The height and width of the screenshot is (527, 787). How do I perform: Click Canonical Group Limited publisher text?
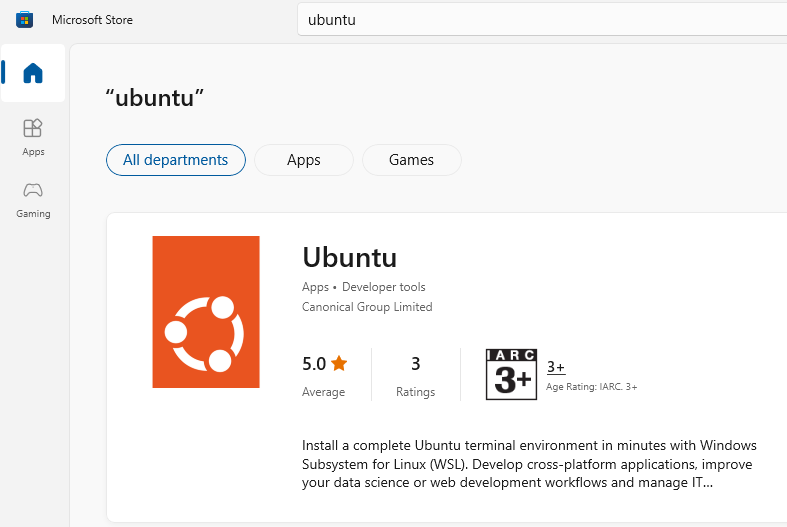(367, 307)
